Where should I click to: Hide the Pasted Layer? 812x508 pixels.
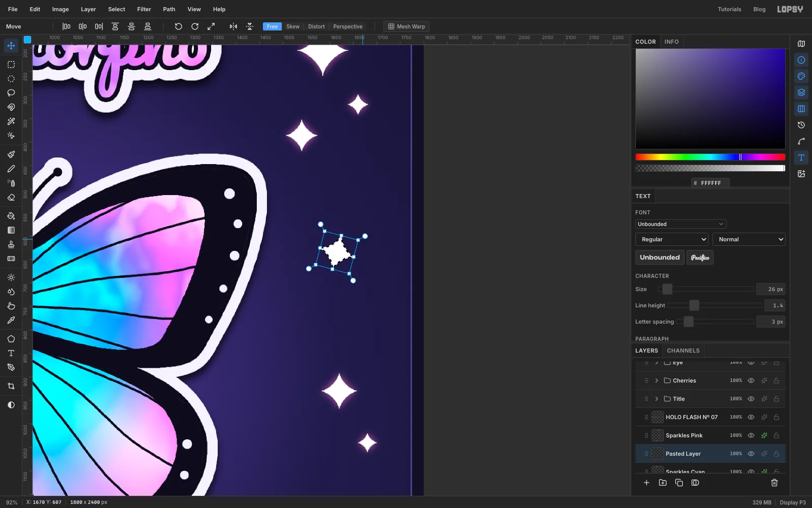(751, 454)
